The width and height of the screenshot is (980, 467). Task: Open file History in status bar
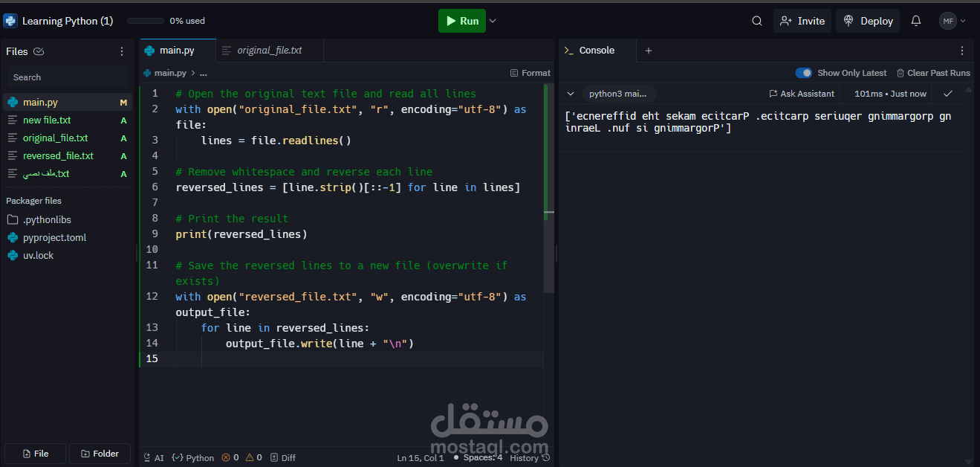(x=530, y=458)
